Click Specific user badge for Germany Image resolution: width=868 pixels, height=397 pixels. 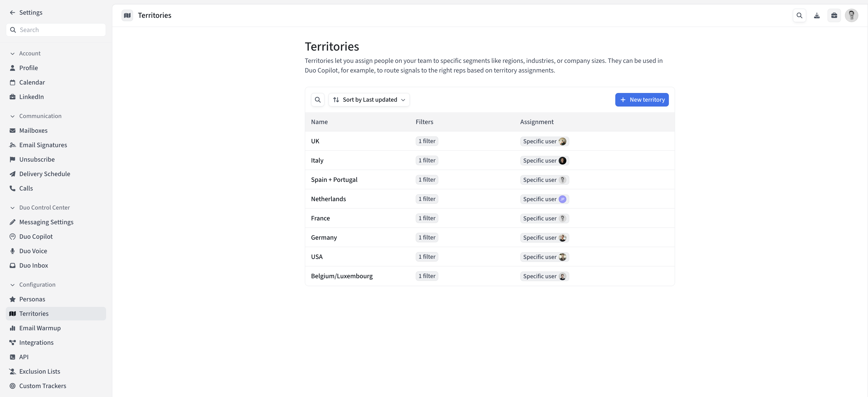tap(544, 238)
